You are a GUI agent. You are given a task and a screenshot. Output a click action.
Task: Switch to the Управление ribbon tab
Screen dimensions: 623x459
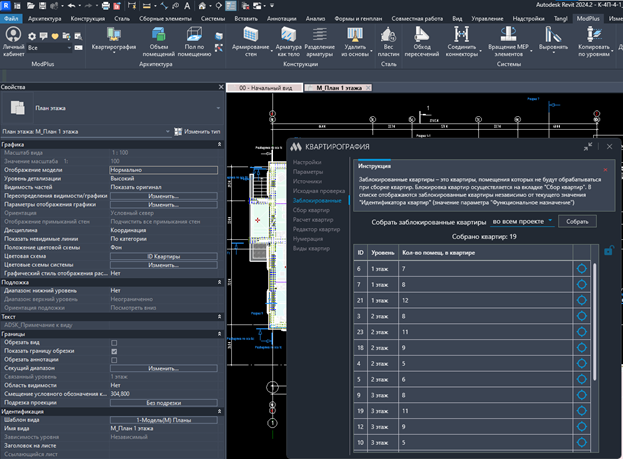pos(487,19)
